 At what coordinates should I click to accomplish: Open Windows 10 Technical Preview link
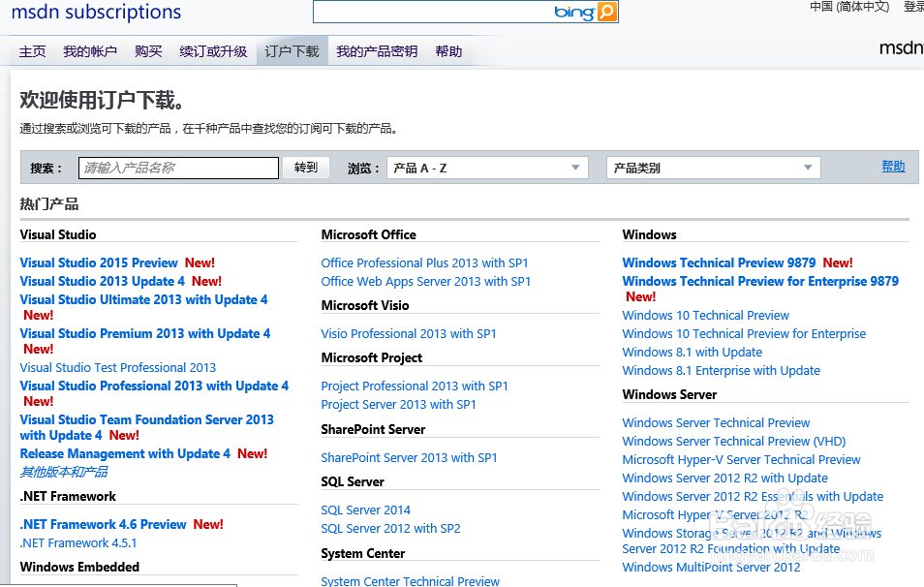[705, 316]
